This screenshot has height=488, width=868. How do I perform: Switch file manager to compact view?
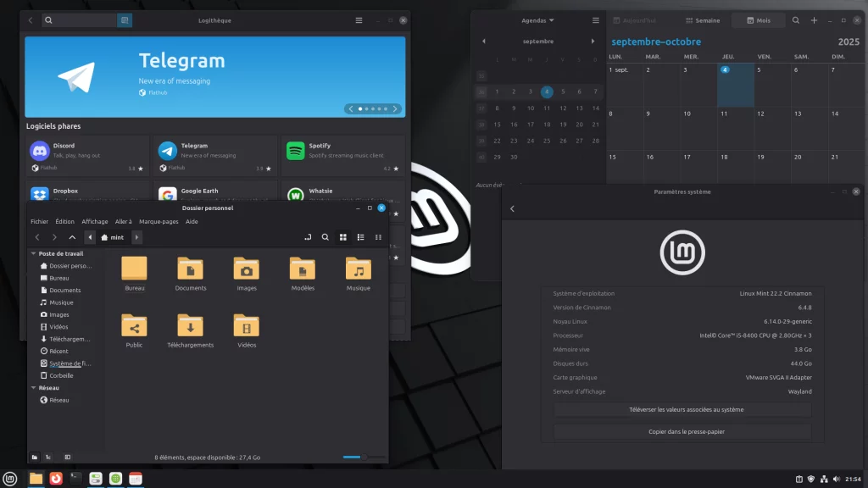coord(378,237)
